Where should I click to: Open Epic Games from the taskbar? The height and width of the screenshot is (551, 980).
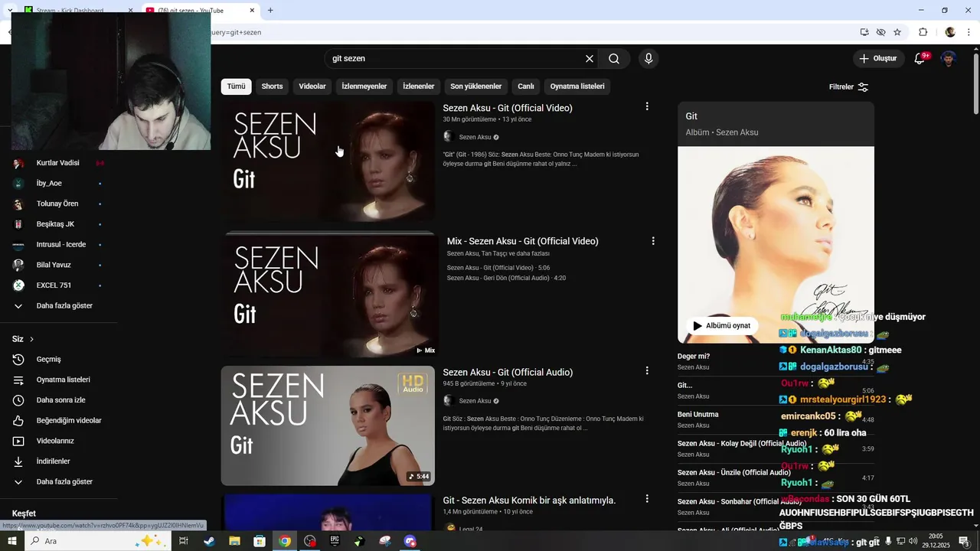335,541
